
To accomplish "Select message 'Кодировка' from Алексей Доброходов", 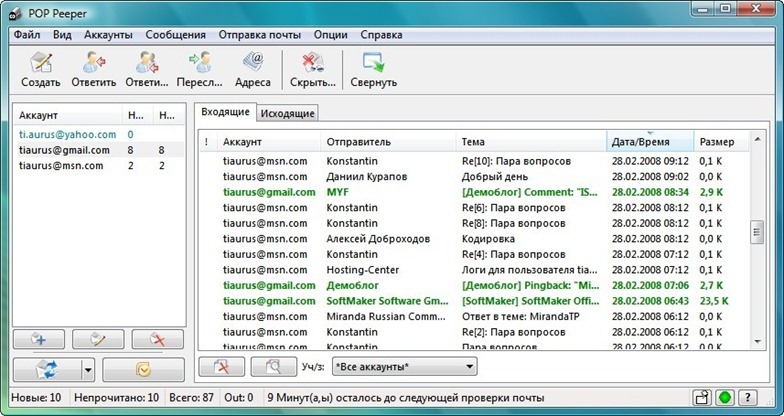I will [x=474, y=238].
